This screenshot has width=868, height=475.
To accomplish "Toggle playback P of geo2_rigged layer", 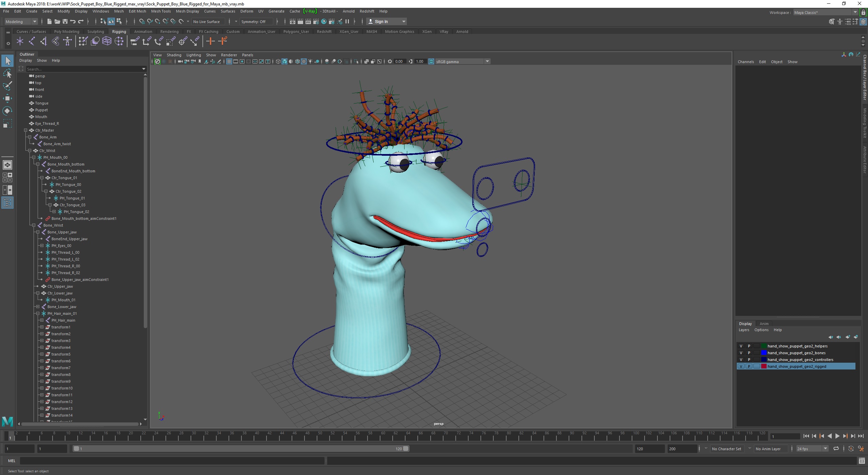I will pyautogui.click(x=749, y=366).
